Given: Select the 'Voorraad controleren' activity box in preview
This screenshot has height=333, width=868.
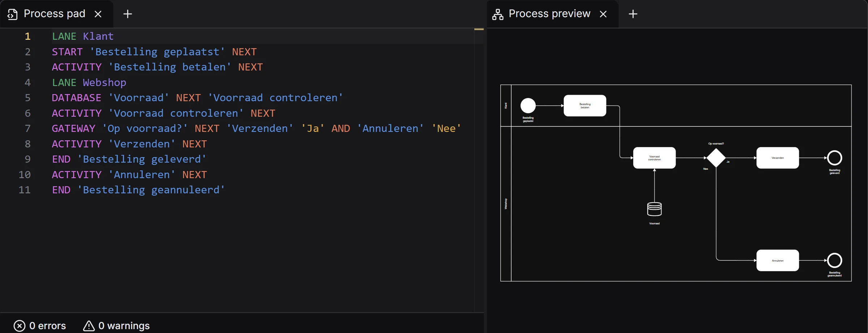Looking at the screenshot, I should pyautogui.click(x=654, y=158).
